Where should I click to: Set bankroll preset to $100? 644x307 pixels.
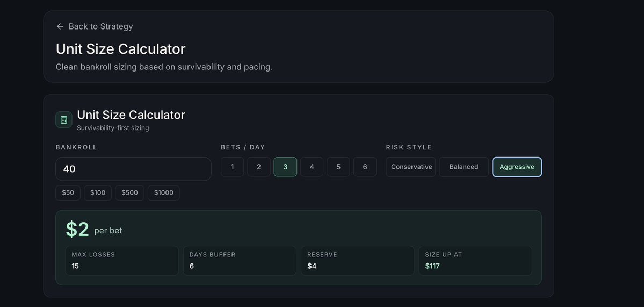(x=98, y=192)
